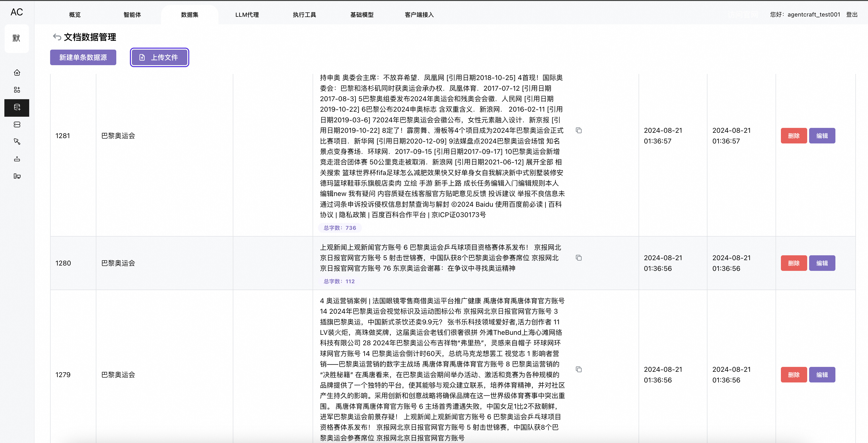Screen dimensions: 868x443
Task: Open the server-stack sidebar icon
Action: (17, 125)
